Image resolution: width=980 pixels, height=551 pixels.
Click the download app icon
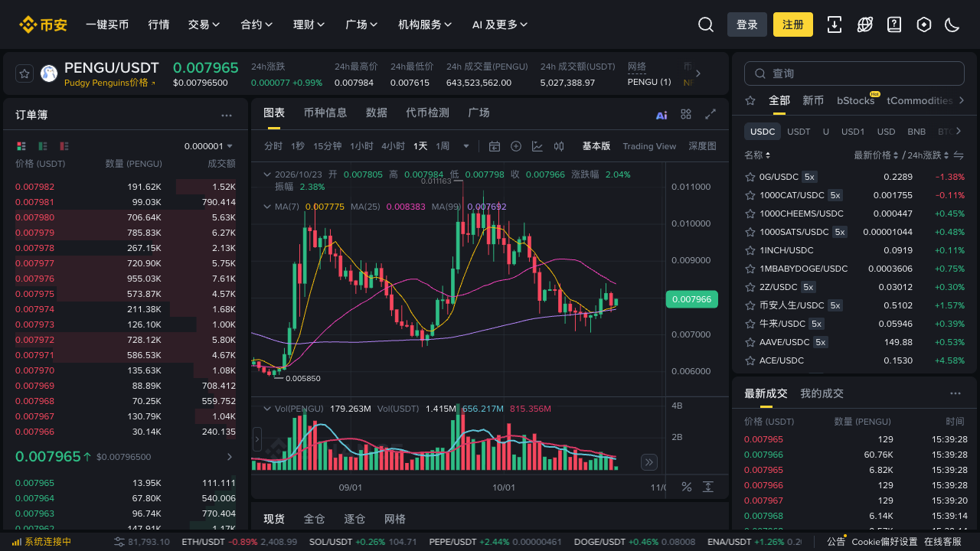pos(835,24)
